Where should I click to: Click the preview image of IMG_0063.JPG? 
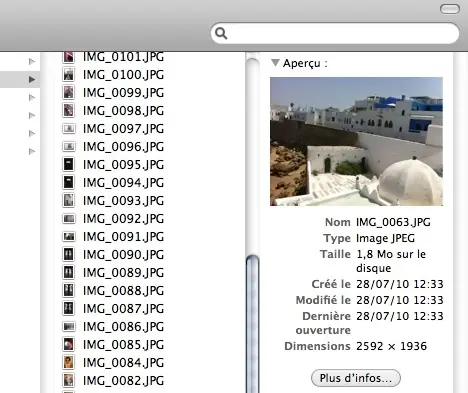coord(356,141)
